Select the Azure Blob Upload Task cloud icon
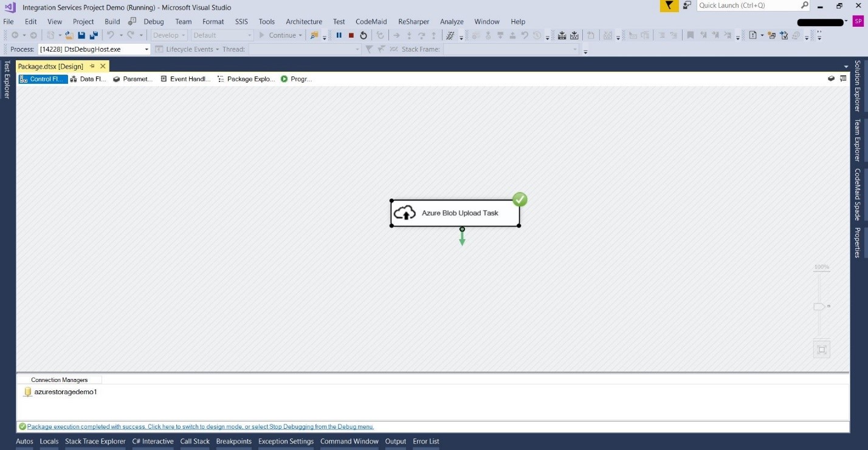This screenshot has width=868, height=450. (405, 213)
